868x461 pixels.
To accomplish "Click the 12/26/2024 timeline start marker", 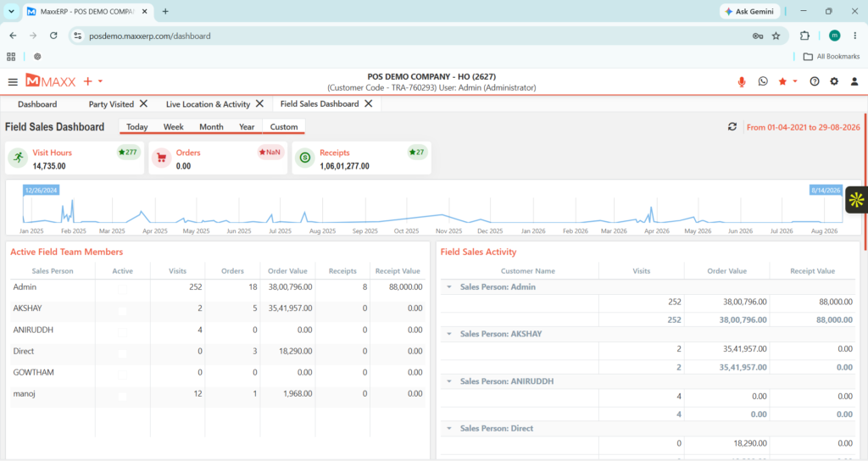I will click(x=41, y=191).
